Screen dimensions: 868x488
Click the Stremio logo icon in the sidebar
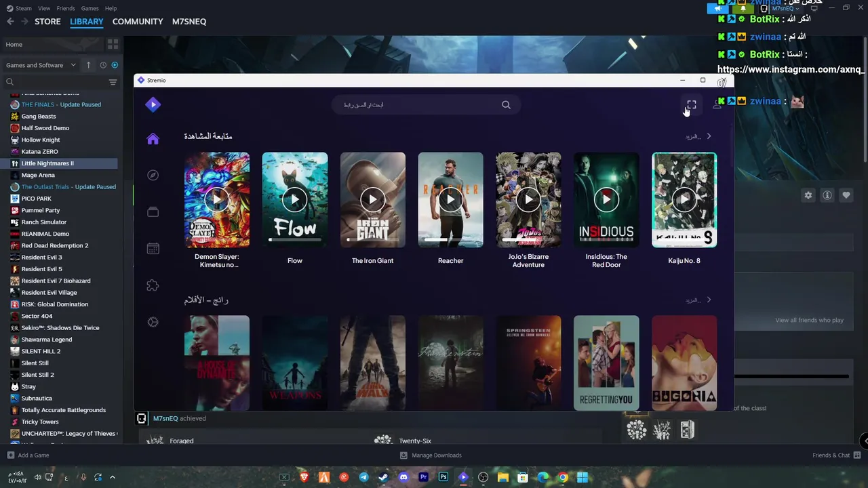[153, 104]
